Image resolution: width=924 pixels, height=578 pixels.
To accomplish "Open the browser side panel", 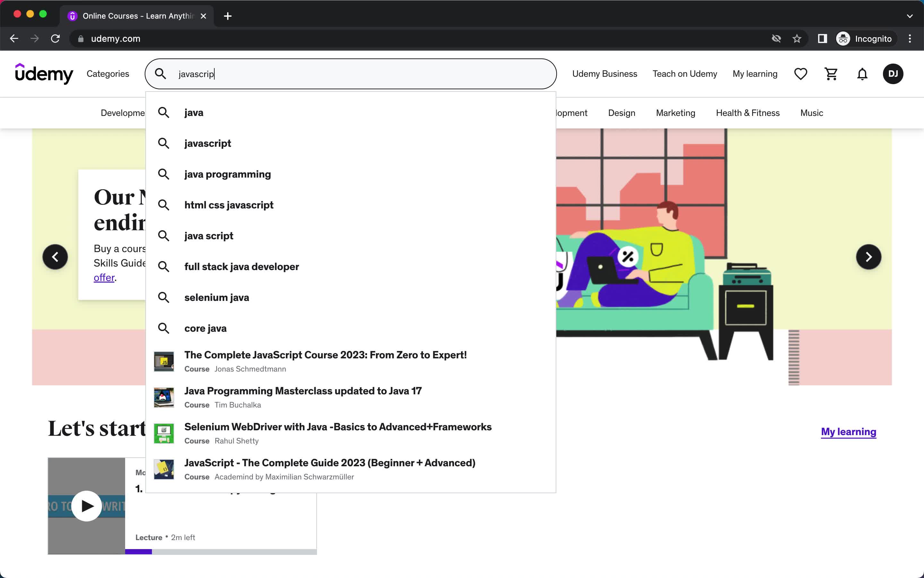I will (822, 39).
